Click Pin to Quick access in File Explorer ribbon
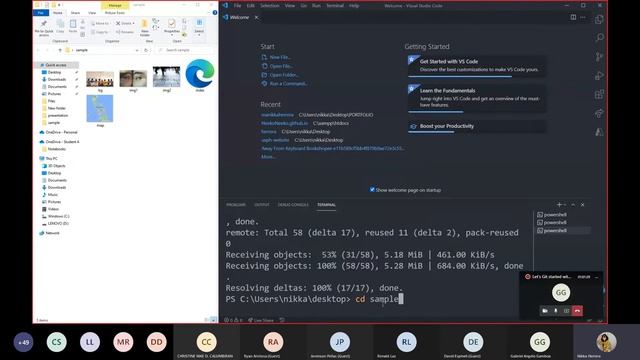Viewport: 640px width, 360px height. click(44, 28)
